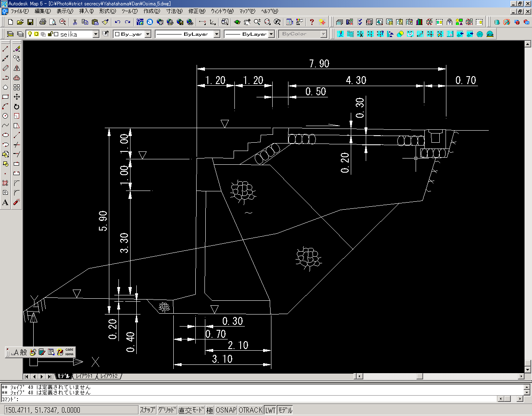Open the 寸法(N) dimension menu
Screen dimensions: 532x416
tap(174, 11)
